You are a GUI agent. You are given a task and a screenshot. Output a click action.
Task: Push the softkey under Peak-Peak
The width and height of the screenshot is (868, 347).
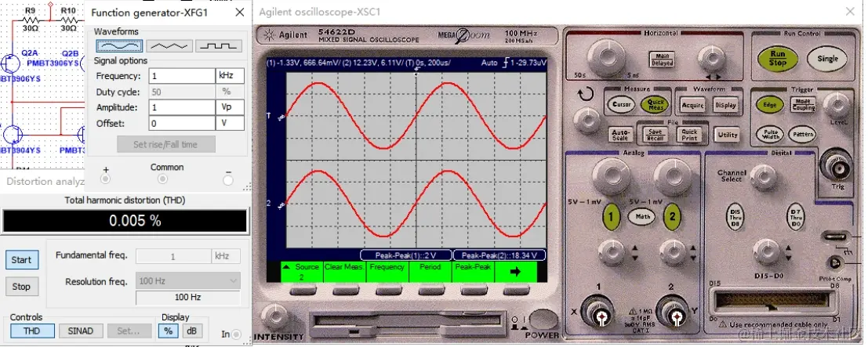tap(473, 290)
